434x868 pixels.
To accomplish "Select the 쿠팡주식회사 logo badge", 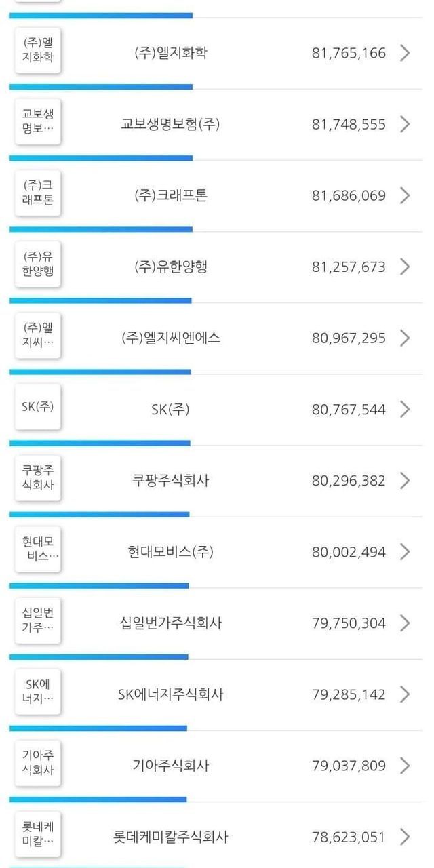I will pyautogui.click(x=38, y=477).
